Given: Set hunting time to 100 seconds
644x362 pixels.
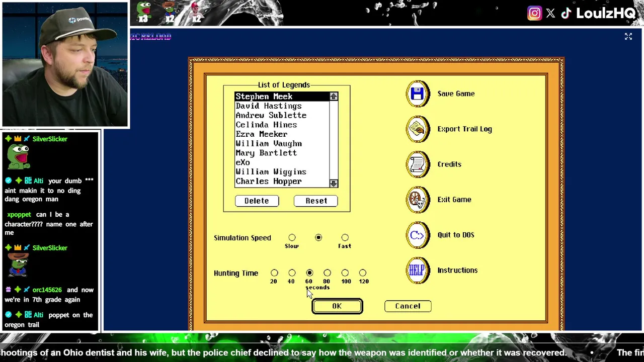Looking at the screenshot, I should point(345,273).
